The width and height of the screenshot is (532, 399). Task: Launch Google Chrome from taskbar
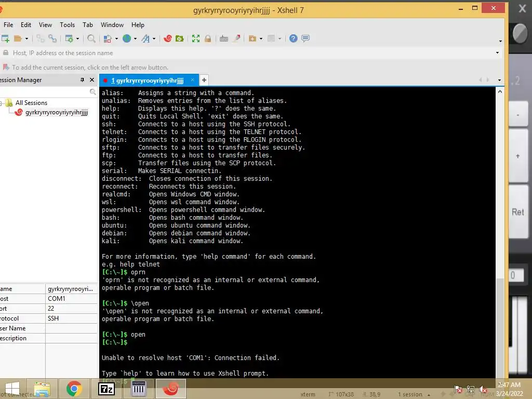click(x=74, y=389)
